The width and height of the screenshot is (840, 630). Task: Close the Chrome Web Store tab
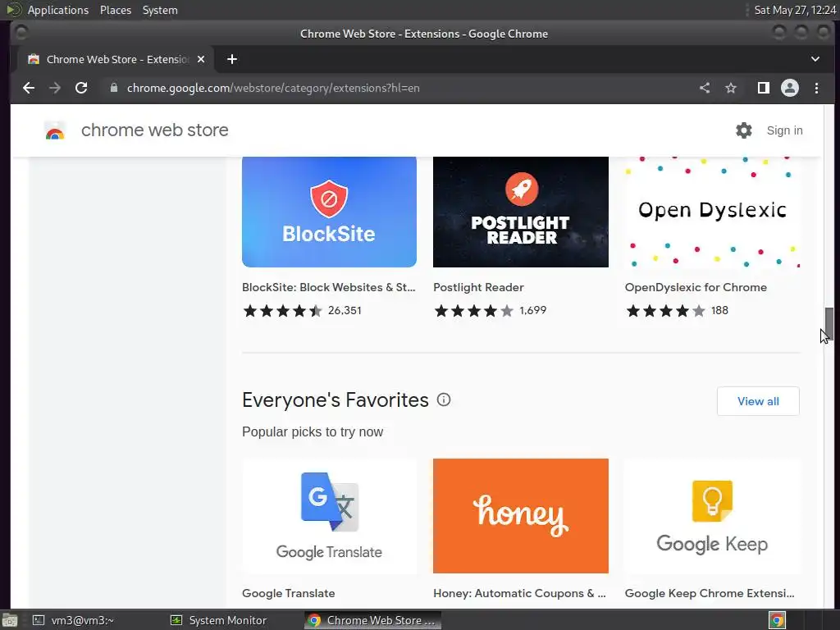201,59
